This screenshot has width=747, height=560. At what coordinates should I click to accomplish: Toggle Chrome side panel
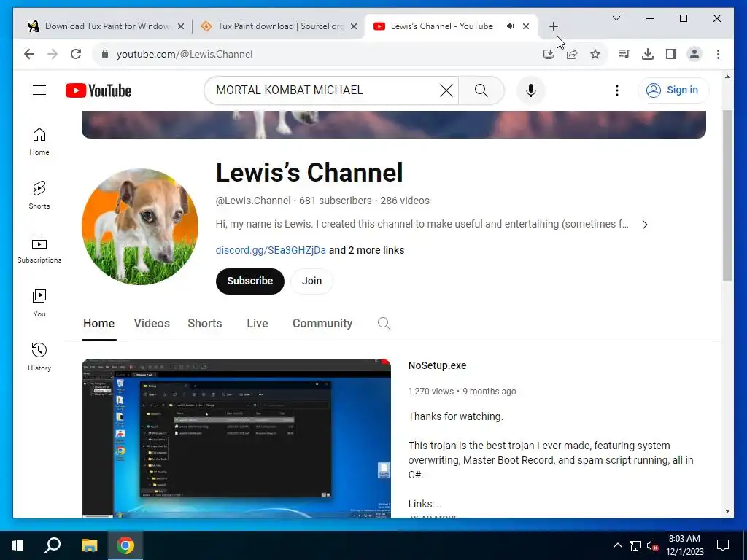[671, 54]
